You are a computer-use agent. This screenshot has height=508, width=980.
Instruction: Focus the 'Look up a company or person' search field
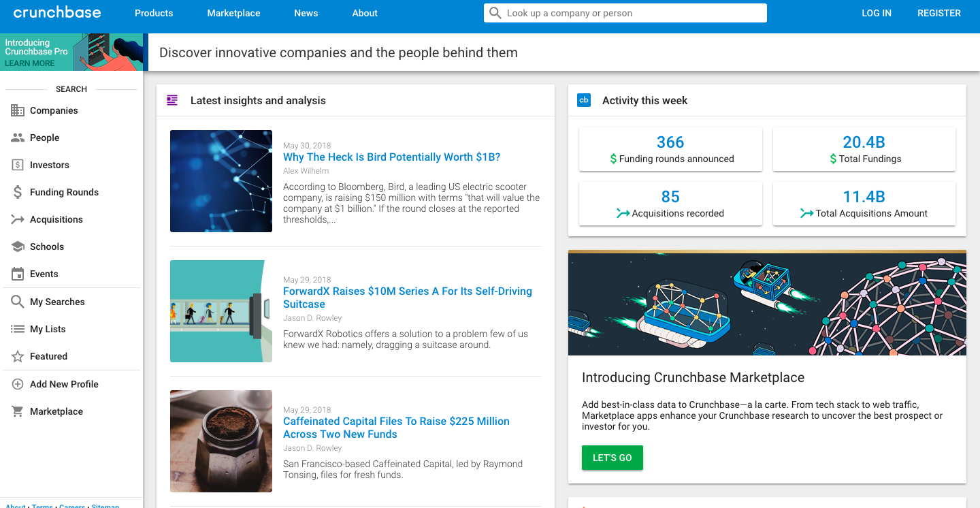(x=625, y=13)
